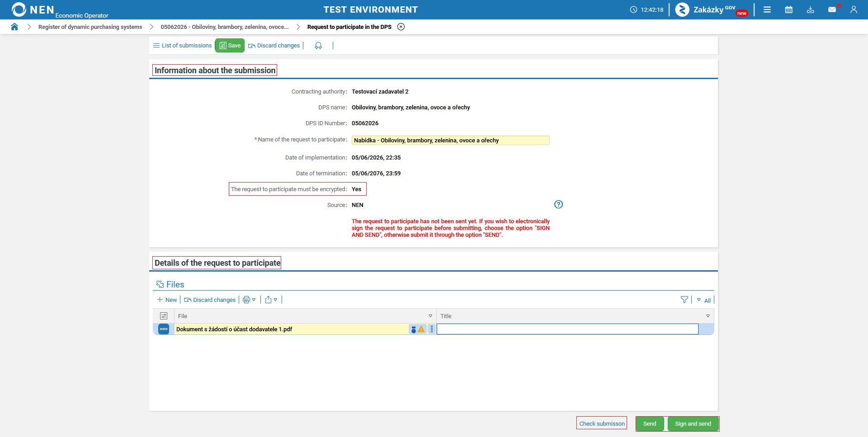Click the warning triangle icon on file row
868x437 pixels.
pyautogui.click(x=421, y=329)
